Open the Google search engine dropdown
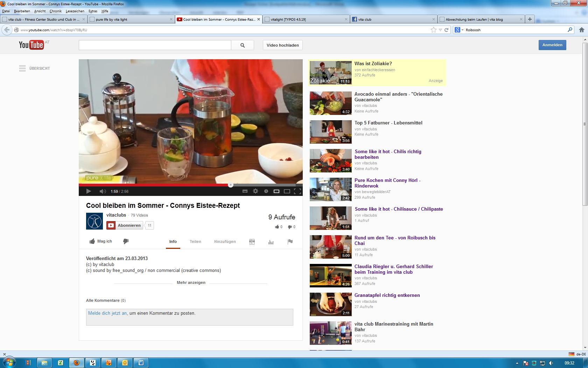Image resolution: width=588 pixels, height=368 pixels. coord(459,30)
